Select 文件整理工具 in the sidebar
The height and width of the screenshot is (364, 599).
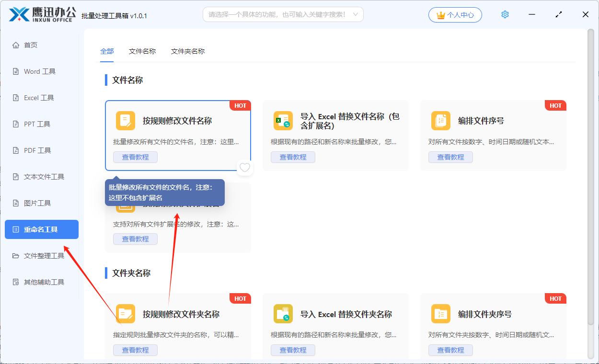[x=42, y=256]
